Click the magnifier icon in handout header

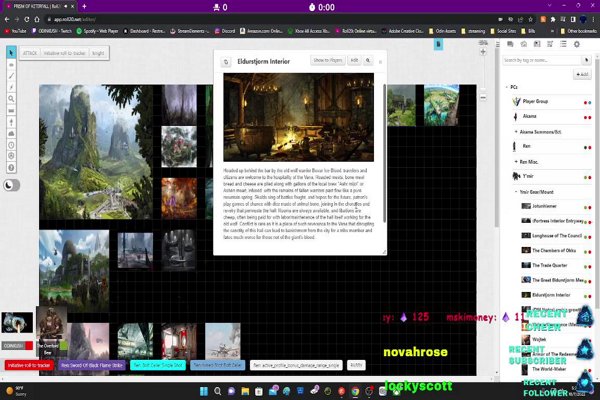tap(368, 60)
